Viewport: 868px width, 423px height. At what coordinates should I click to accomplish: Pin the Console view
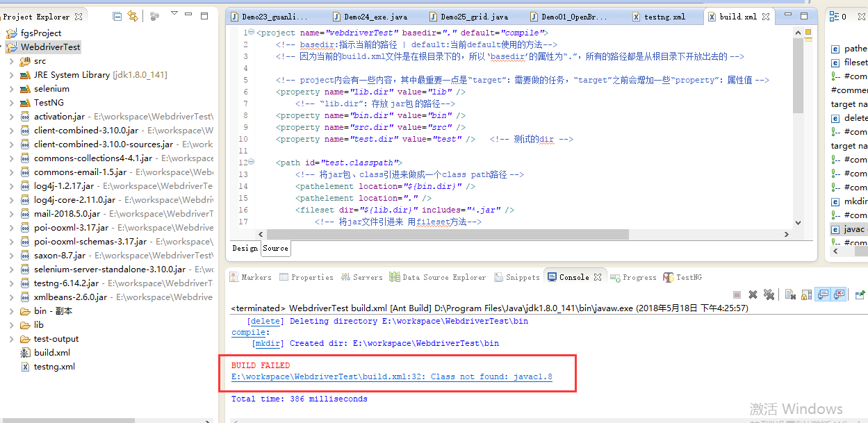pyautogui.click(x=860, y=294)
